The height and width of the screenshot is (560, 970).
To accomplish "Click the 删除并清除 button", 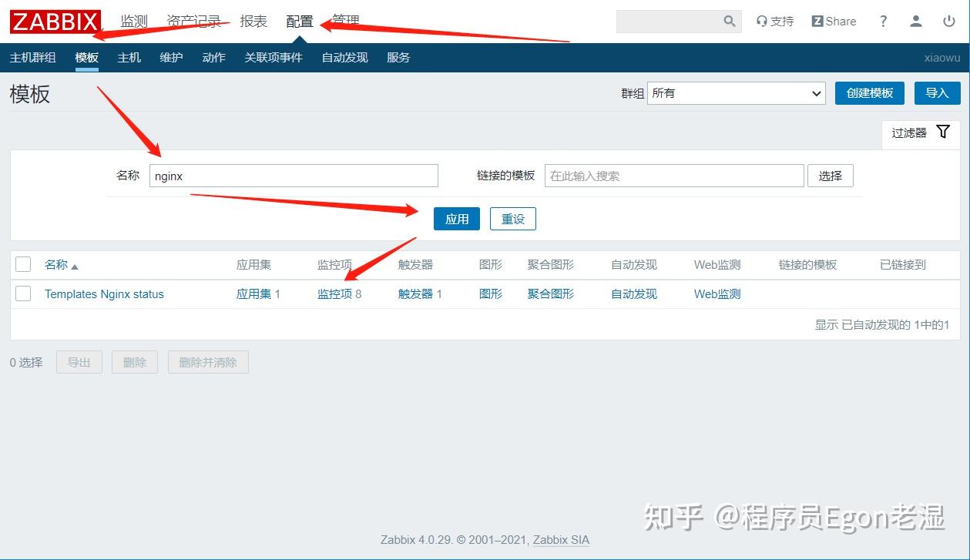I will click(208, 362).
